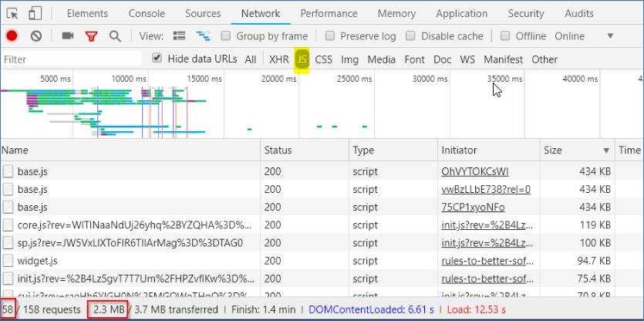Viewport: 644px width, 321px height.
Task: Open the OhVYTOKCsWI initiator link
Action: 474,171
